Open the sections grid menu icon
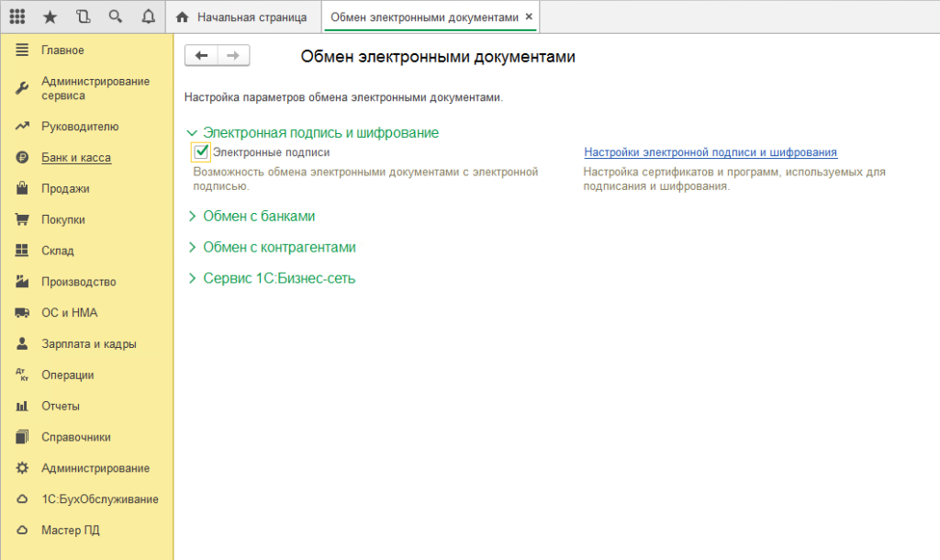 17,17
